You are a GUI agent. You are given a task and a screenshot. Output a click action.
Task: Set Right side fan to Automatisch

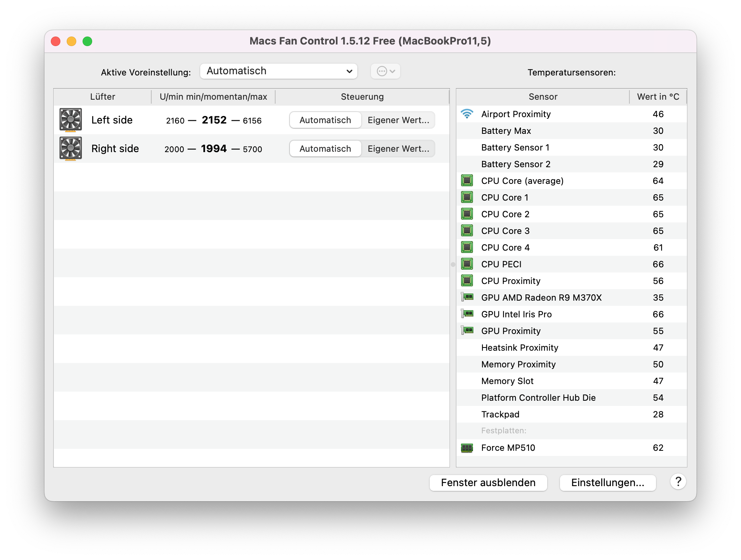pos(325,149)
